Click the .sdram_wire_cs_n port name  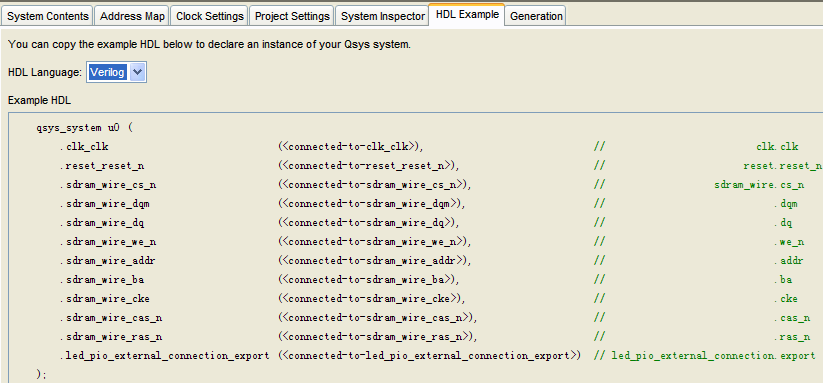tap(108, 185)
